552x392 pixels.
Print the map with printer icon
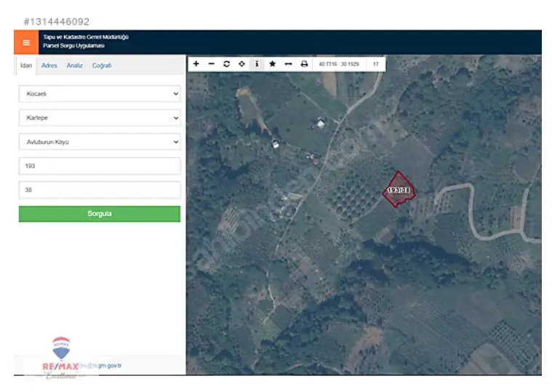304,64
